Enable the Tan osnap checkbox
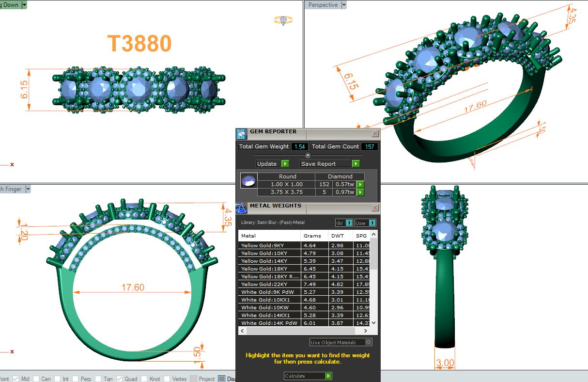The image size is (588, 382). click(98, 379)
